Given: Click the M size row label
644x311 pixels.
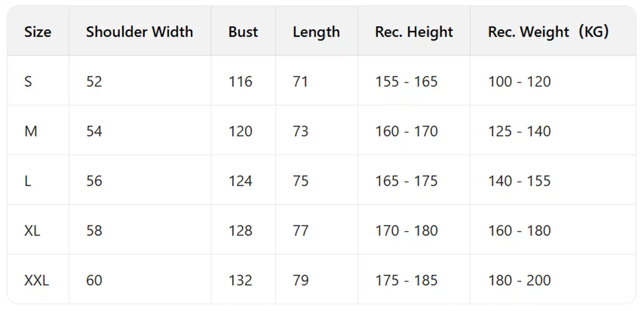Looking at the screenshot, I should point(31,131).
